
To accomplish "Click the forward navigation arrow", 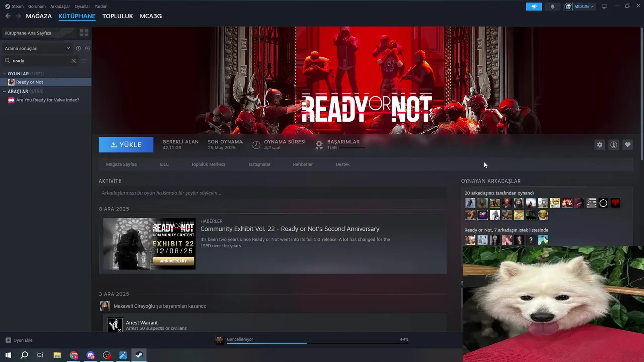I will pos(18,16).
